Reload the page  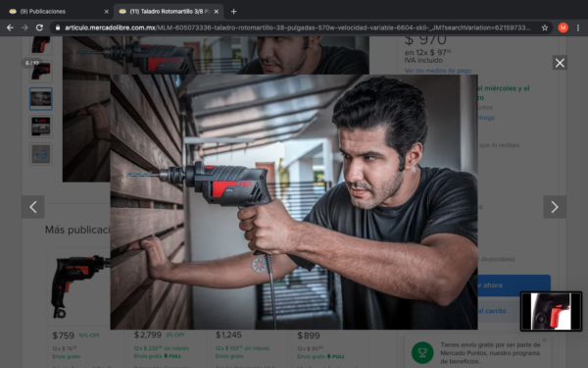[x=39, y=27]
